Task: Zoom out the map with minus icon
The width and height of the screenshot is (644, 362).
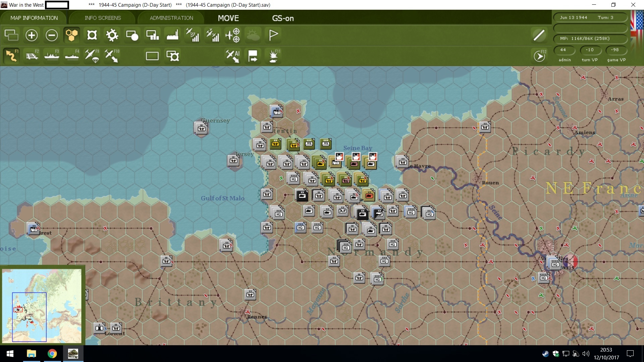Action: [x=52, y=35]
